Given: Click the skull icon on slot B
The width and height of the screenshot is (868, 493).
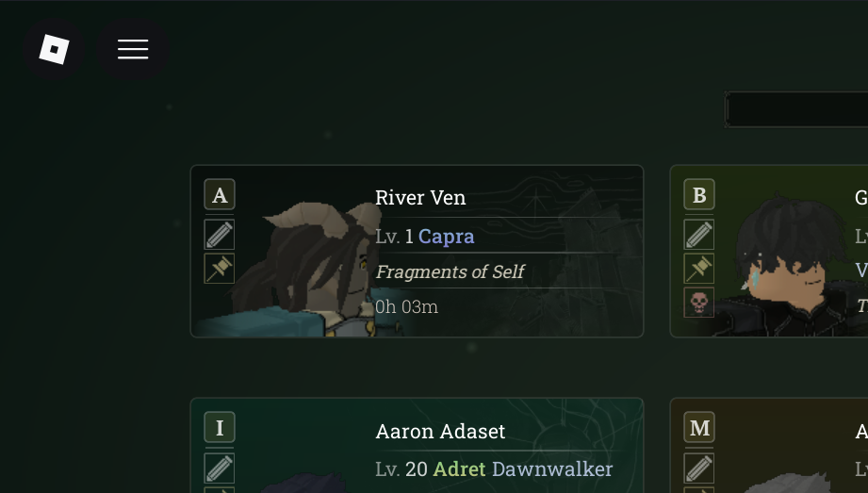Looking at the screenshot, I should click(x=699, y=303).
